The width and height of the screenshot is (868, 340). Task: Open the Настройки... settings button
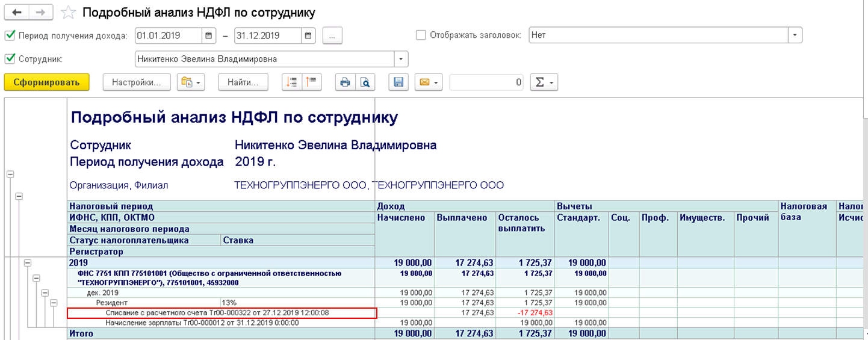coord(137,82)
